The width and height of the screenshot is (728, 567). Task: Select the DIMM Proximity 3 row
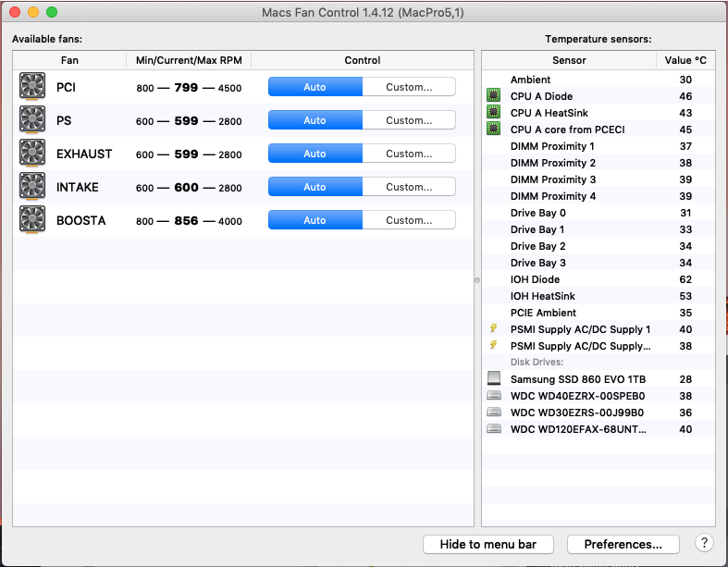click(598, 179)
